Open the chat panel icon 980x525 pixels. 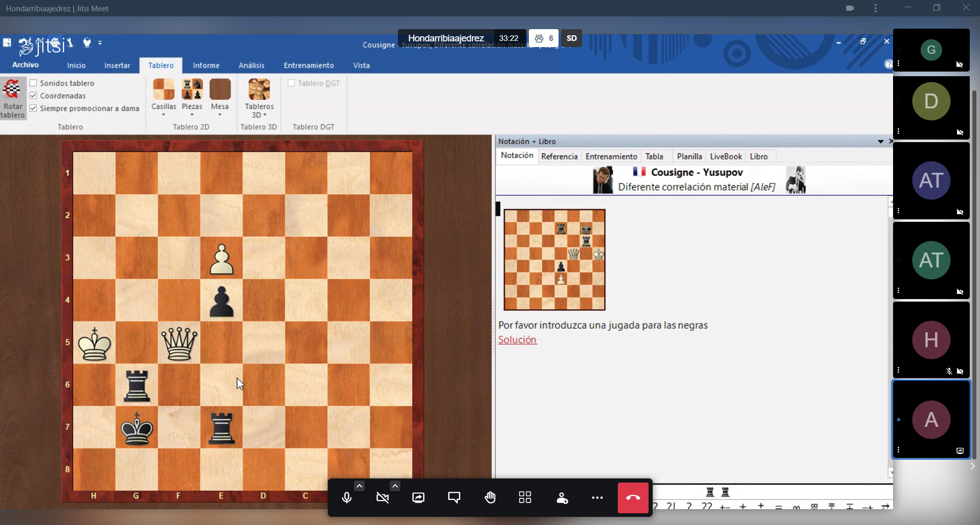pyautogui.click(x=454, y=498)
